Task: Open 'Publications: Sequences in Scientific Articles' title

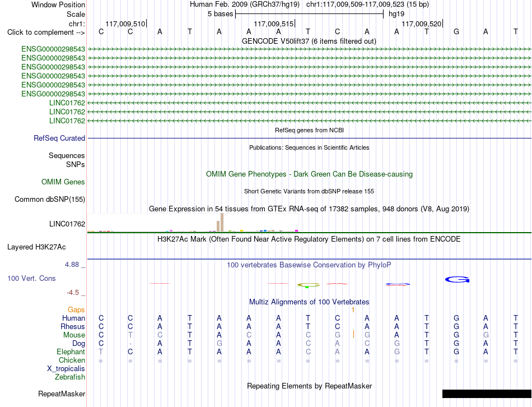Action: click(309, 147)
